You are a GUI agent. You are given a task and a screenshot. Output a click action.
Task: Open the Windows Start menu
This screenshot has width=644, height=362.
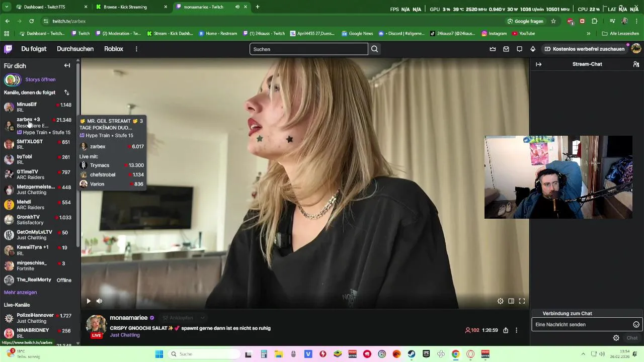[x=159, y=354]
